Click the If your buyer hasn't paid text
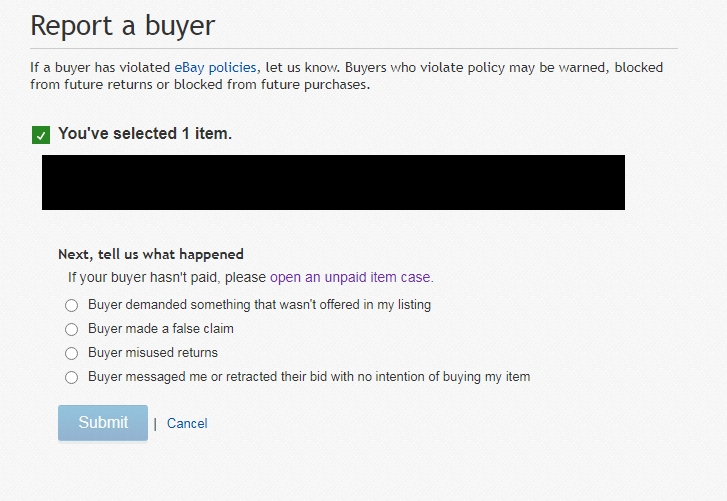Image resolution: width=727 pixels, height=501 pixels. (167, 277)
